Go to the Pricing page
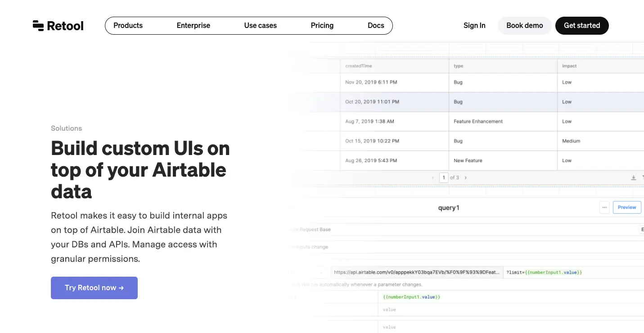Screen dimensions: 644x333 coord(322,26)
